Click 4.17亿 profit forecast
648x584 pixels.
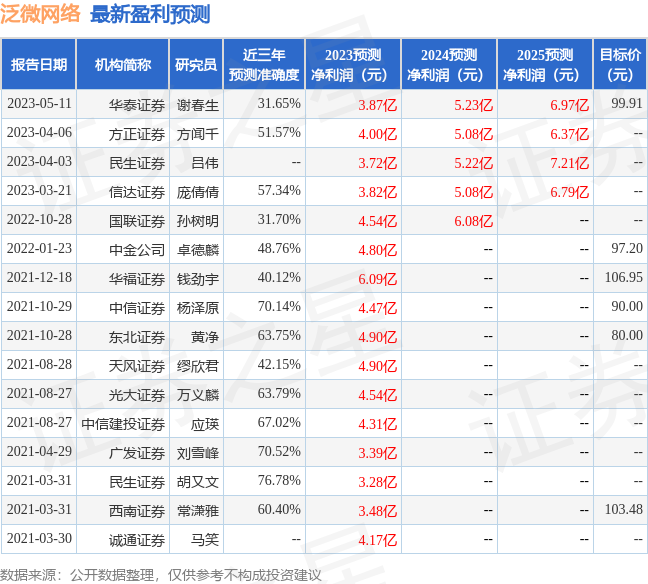click(377, 540)
